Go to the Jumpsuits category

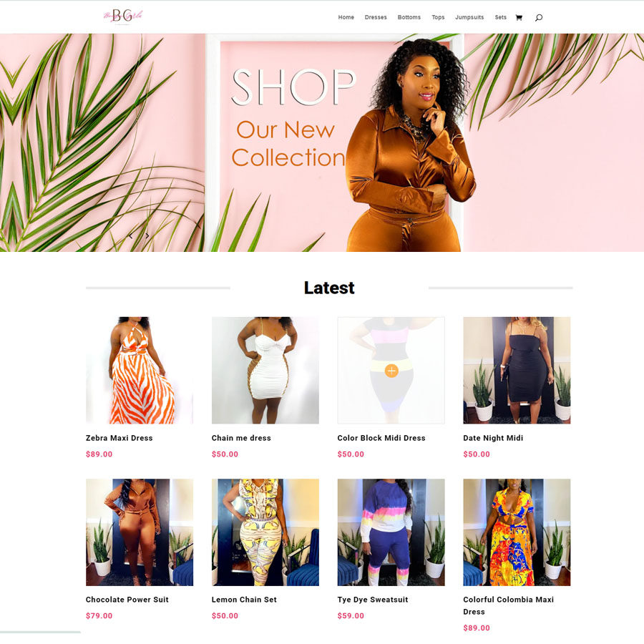click(469, 17)
